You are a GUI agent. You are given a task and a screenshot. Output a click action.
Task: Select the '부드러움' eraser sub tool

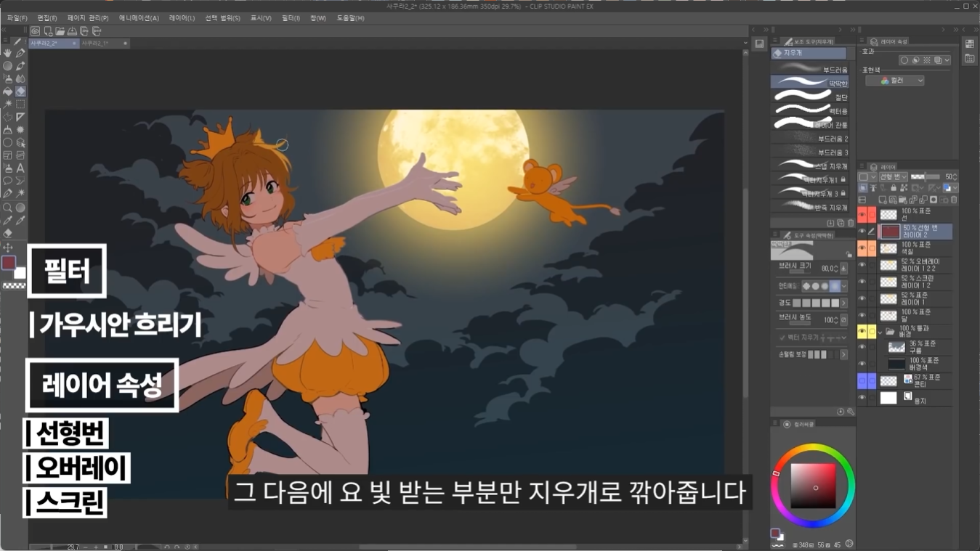(x=809, y=69)
